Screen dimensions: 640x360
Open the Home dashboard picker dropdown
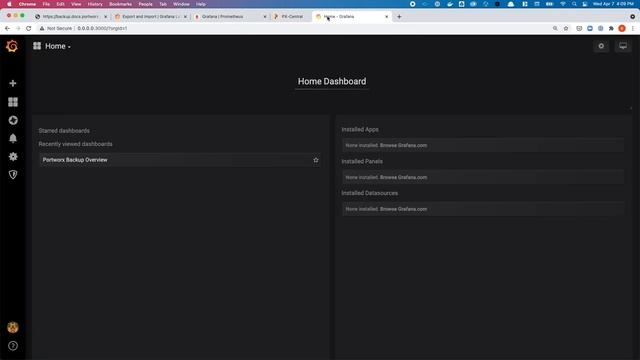[58, 46]
